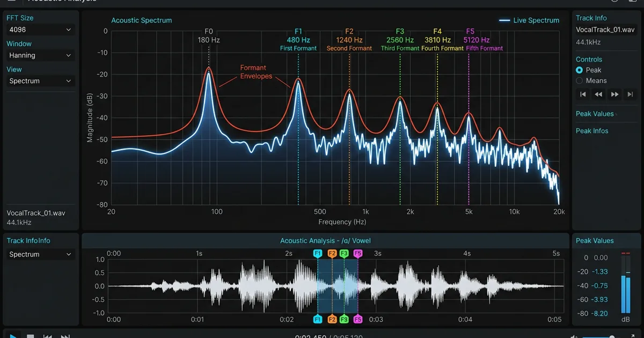Screen dimensions: 644x338
Task: Click the -3.93 peak value
Action: click(599, 299)
